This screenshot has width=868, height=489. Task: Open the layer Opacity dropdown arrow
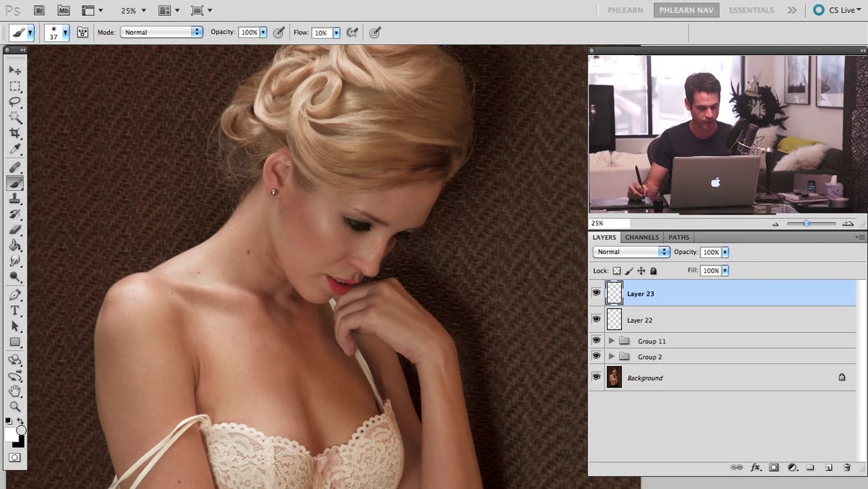tap(725, 252)
